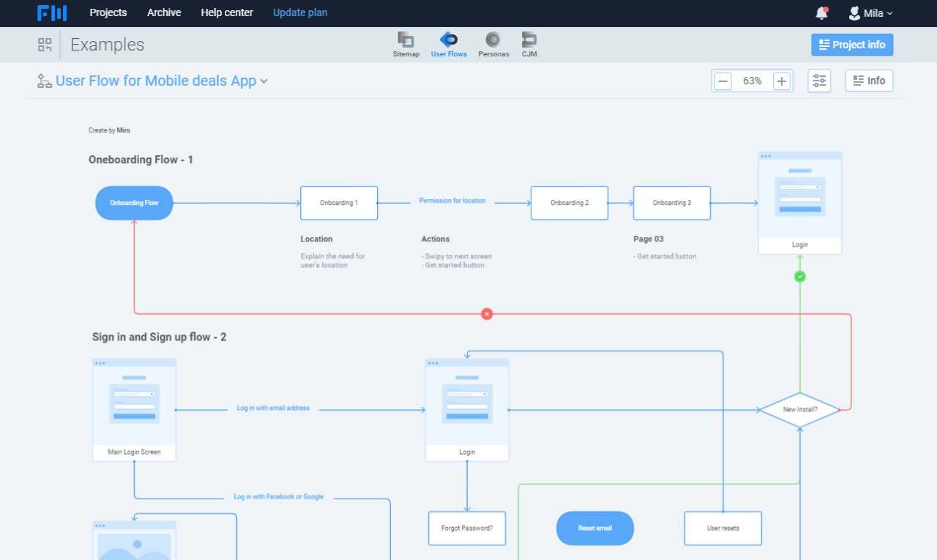
Task: Switch to the User Flows tool
Action: click(x=449, y=45)
